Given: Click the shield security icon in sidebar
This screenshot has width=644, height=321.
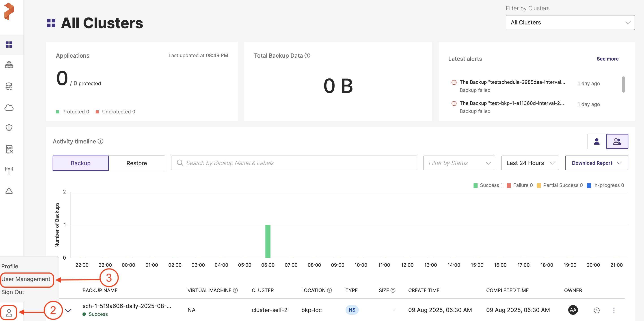Looking at the screenshot, I should 9,128.
